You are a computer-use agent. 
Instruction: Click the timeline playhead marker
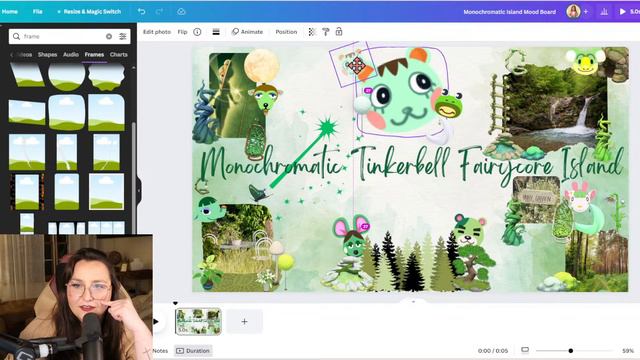point(175,303)
